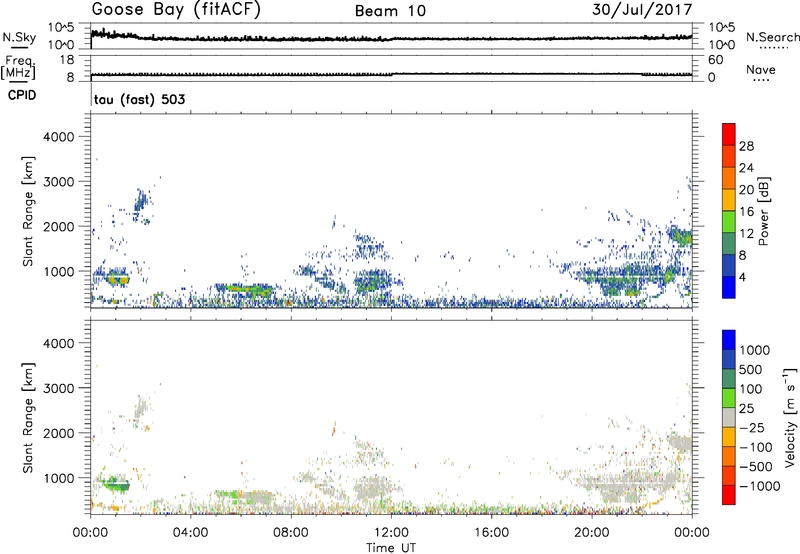Click the "-25" Velocity scale value
Viewport: 800px width, 554px height.
tap(751, 427)
